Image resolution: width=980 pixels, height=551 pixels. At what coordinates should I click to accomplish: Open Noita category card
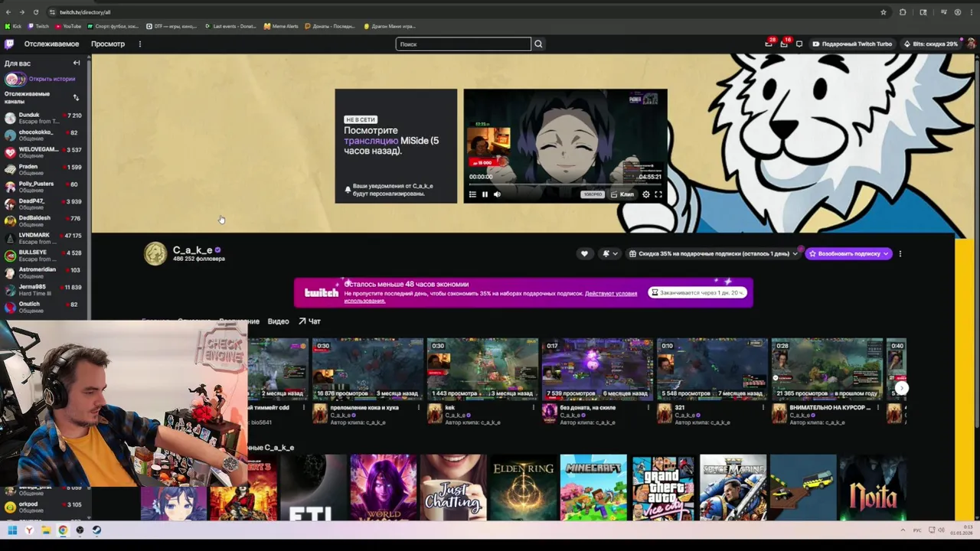[873, 487]
